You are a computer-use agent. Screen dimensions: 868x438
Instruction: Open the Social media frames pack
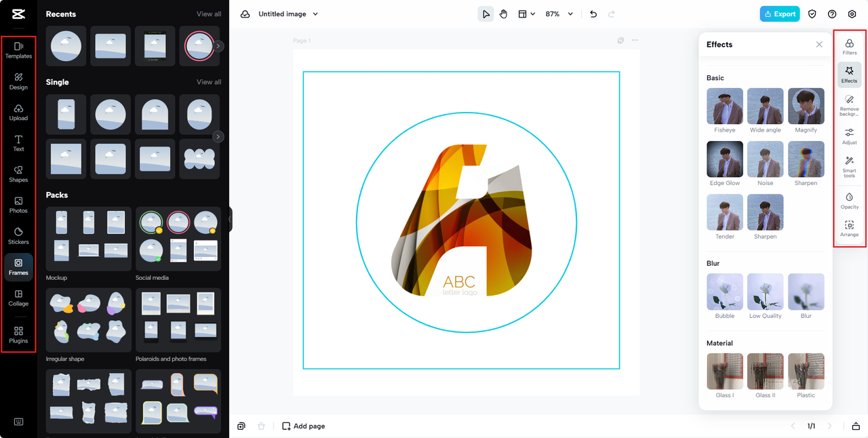(x=178, y=239)
